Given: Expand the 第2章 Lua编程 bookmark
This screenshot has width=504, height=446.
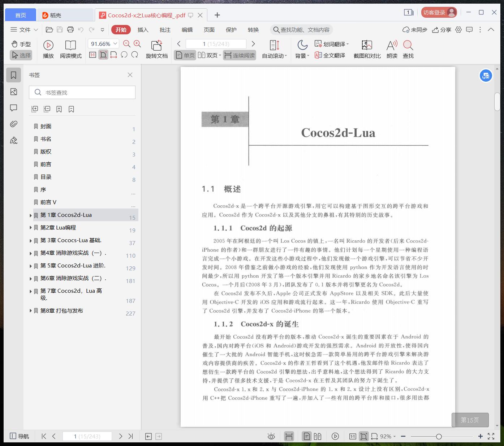Looking at the screenshot, I should tap(31, 228).
